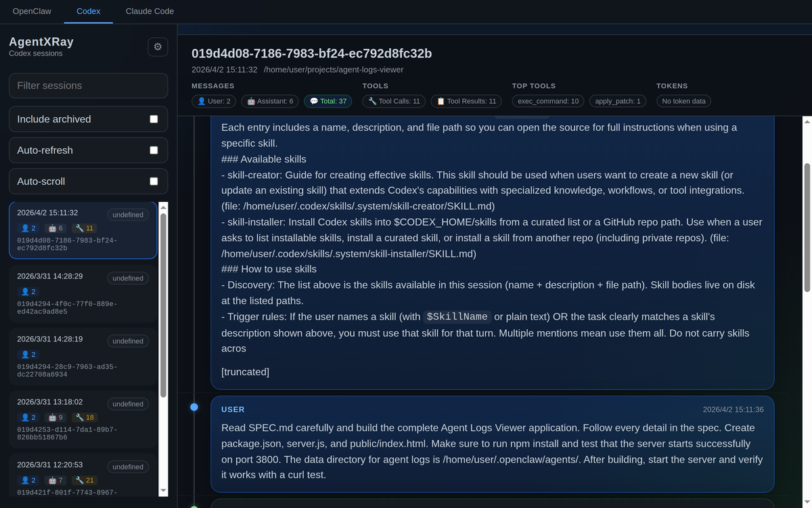
Task: Select the session dated 2026/3/31 14:28:19
Action: [x=83, y=356]
